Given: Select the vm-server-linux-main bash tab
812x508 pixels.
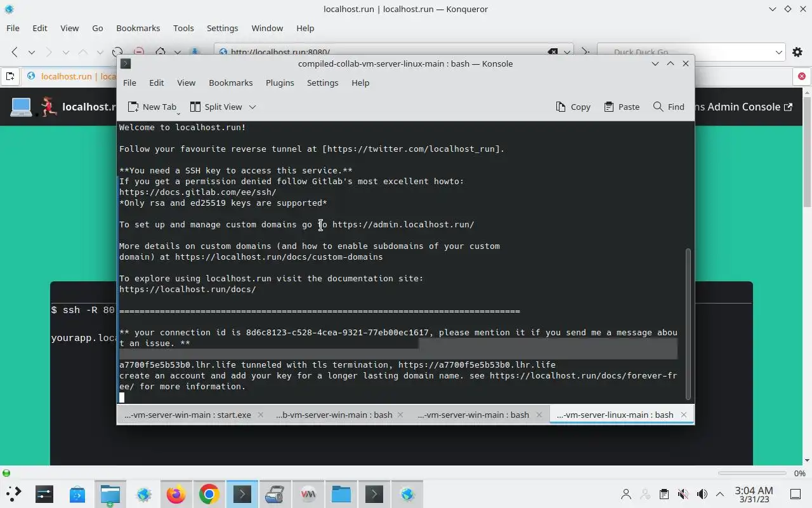Looking at the screenshot, I should 615,415.
